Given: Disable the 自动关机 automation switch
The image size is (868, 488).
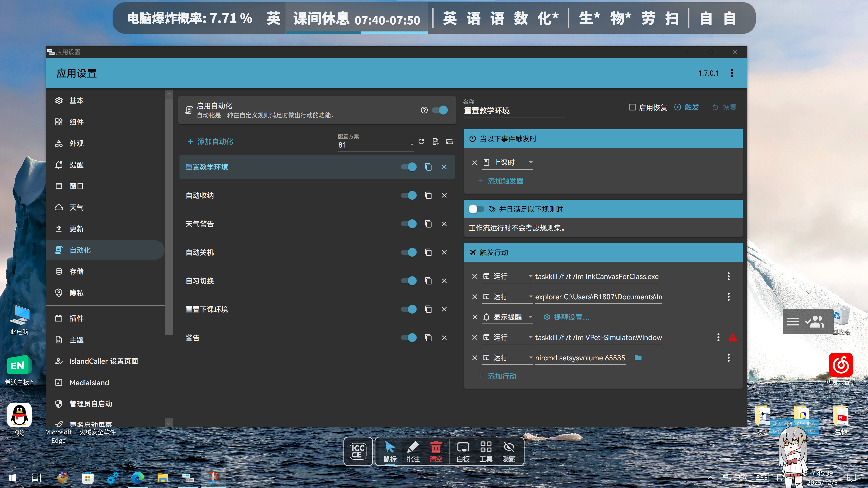Looking at the screenshot, I should [409, 252].
